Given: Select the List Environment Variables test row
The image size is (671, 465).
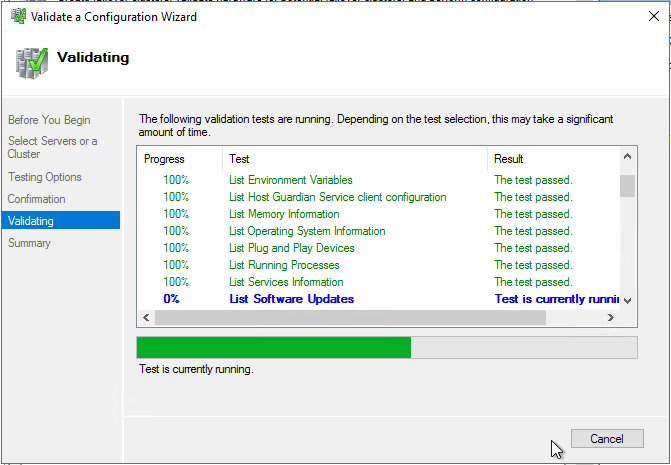Looking at the screenshot, I should click(x=378, y=180).
